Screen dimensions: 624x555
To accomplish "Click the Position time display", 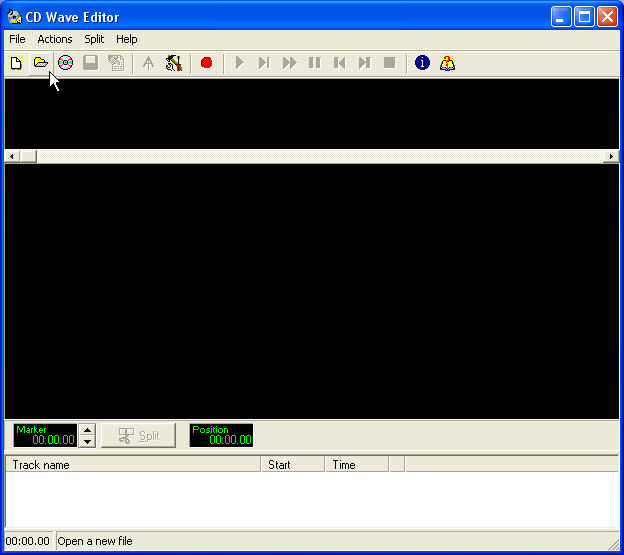I will pyautogui.click(x=221, y=435).
